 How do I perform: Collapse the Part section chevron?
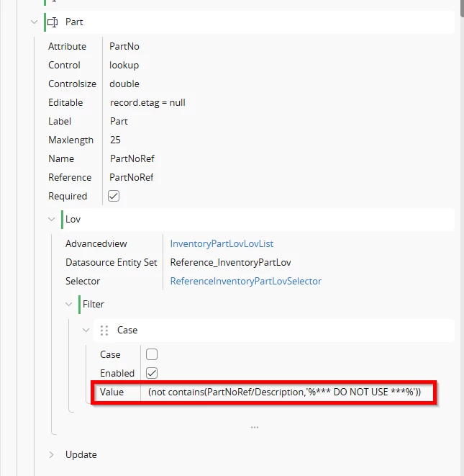click(x=35, y=22)
